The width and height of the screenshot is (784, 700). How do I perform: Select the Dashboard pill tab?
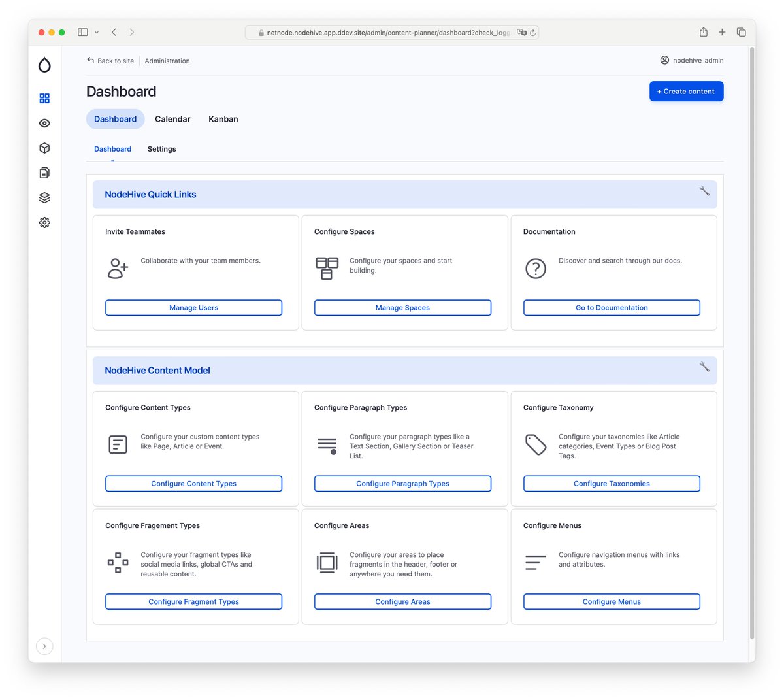pyautogui.click(x=116, y=119)
